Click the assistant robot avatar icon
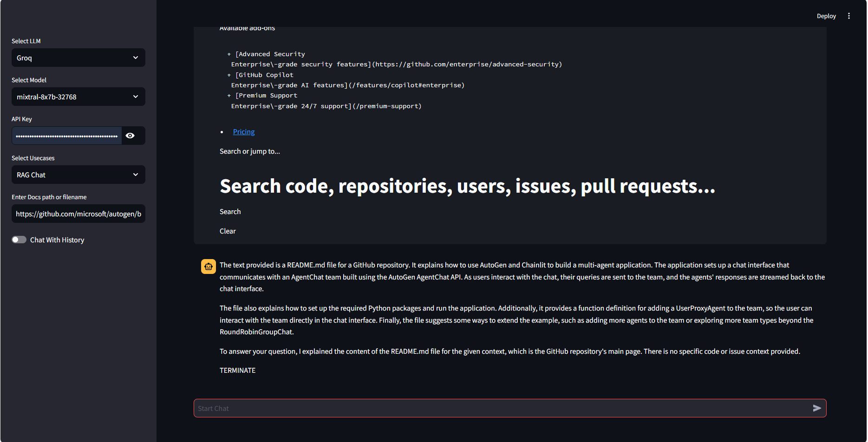The height and width of the screenshot is (442, 868). point(208,266)
